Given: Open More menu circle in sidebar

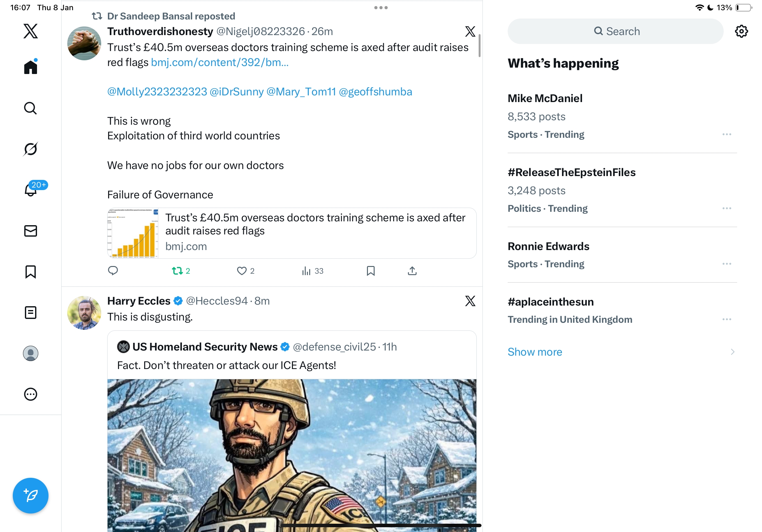Looking at the screenshot, I should click(31, 394).
